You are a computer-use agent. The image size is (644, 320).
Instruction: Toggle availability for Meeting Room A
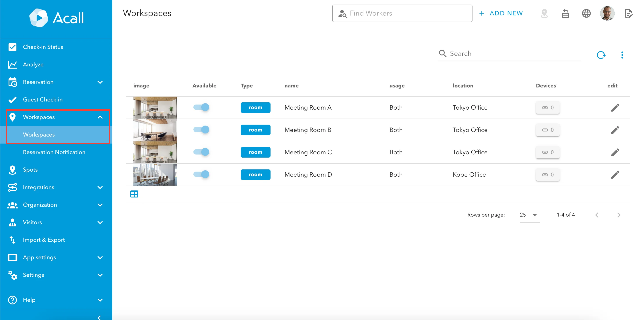point(201,107)
